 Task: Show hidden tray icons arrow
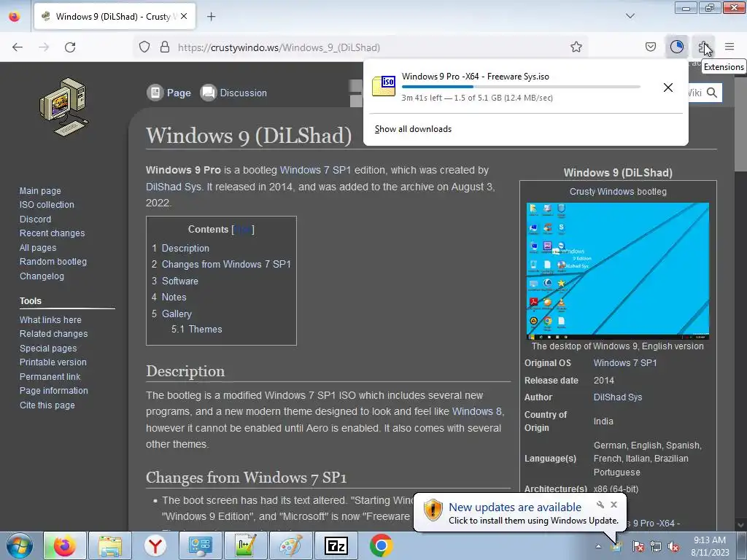click(598, 546)
